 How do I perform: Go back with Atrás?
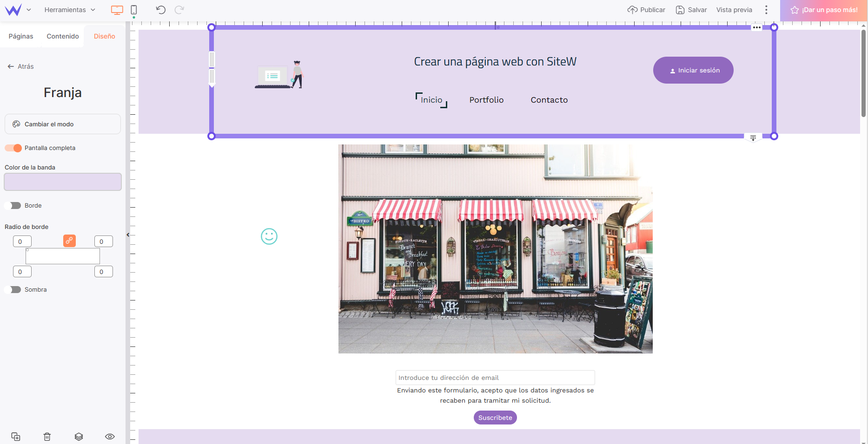pyautogui.click(x=21, y=66)
